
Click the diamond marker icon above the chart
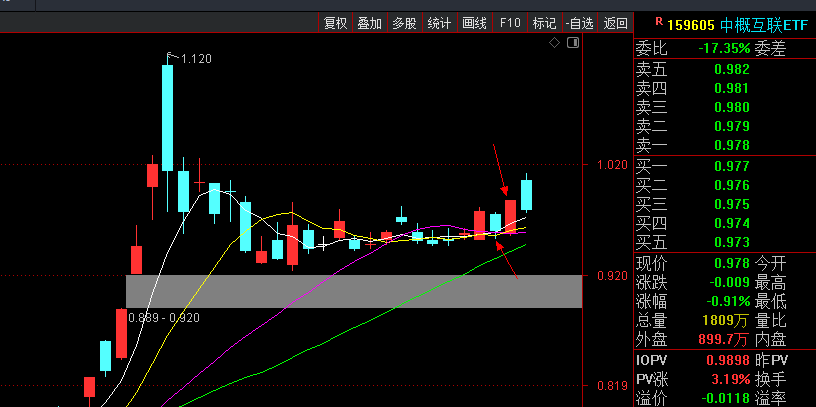[x=555, y=43]
